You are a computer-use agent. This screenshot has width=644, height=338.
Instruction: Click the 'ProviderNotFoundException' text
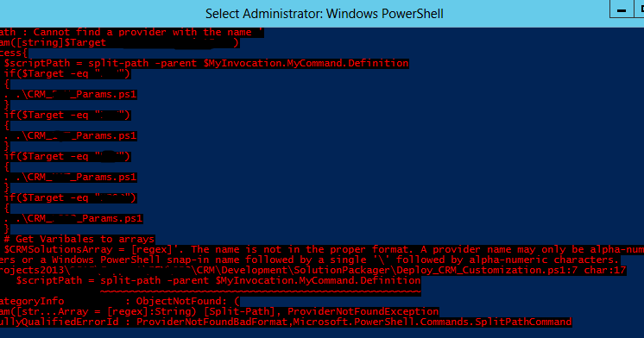tap(363, 311)
